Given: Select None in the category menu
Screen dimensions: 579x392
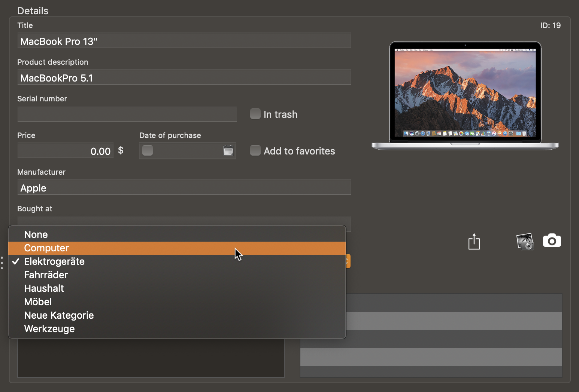Looking at the screenshot, I should 177,235.
